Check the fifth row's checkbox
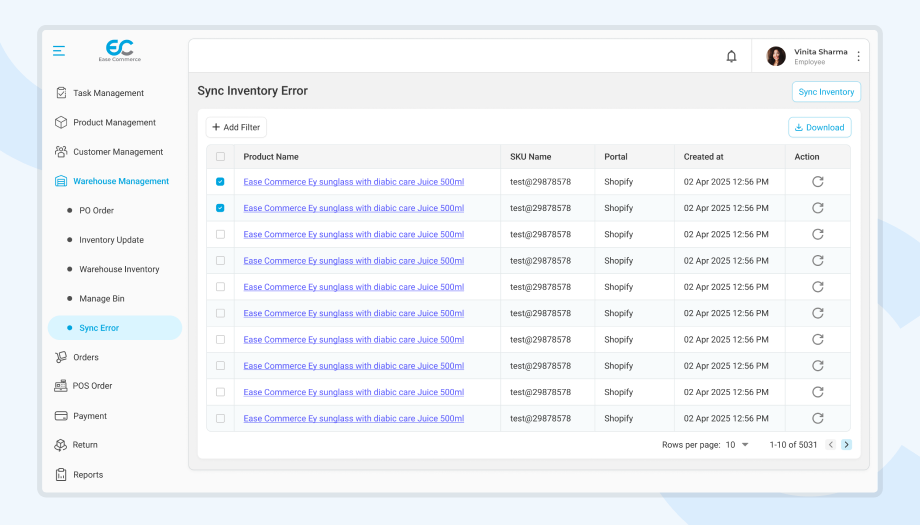Image resolution: width=920 pixels, height=525 pixels. coord(221,287)
